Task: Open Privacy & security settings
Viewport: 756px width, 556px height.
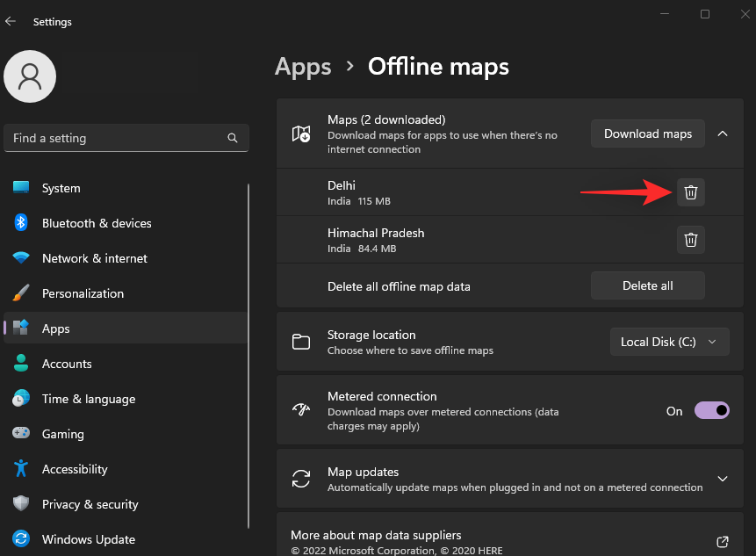Action: [90, 503]
